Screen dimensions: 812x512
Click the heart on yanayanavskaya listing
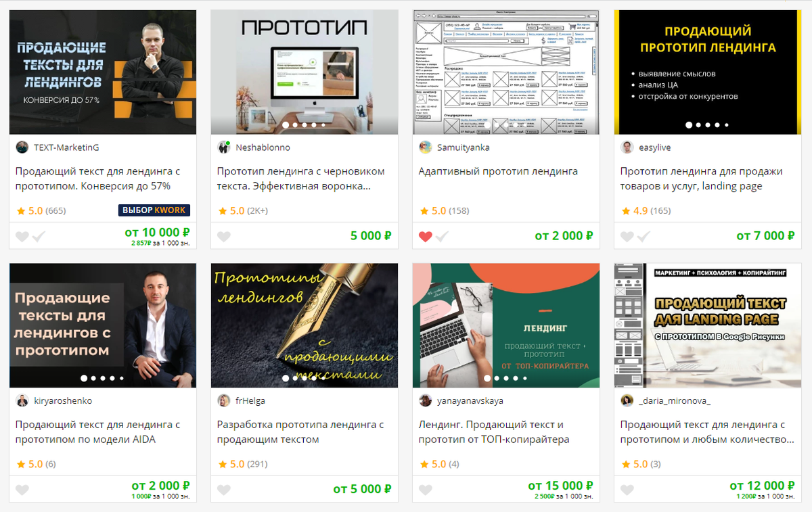(426, 490)
